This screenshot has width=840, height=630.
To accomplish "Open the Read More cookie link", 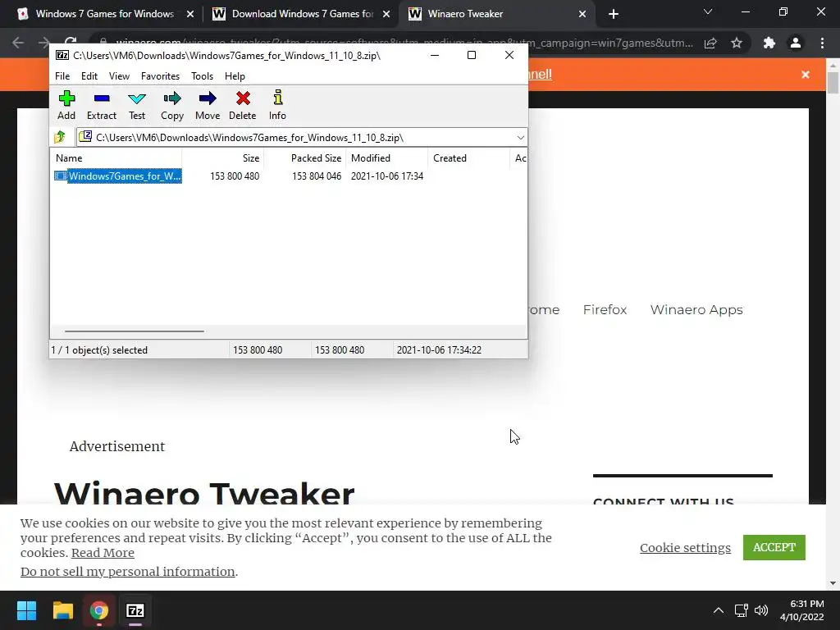I will point(103,553).
